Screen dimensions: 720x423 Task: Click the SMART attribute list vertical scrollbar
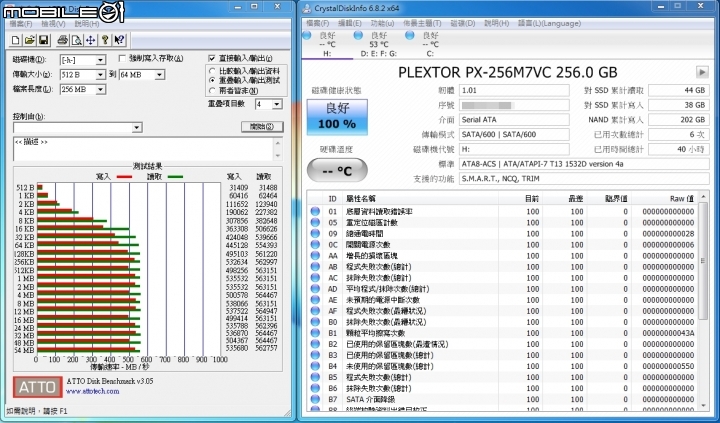[703, 261]
